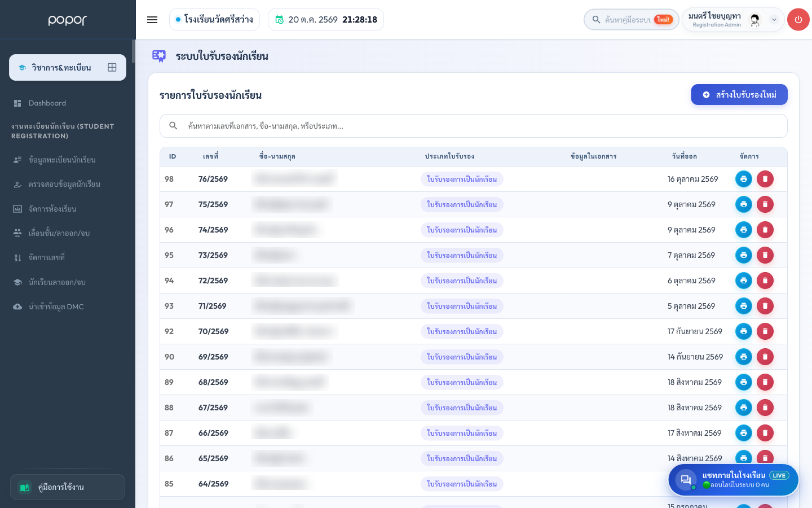Print certificate number 76/2569
The height and width of the screenshot is (508, 812).
(x=744, y=179)
